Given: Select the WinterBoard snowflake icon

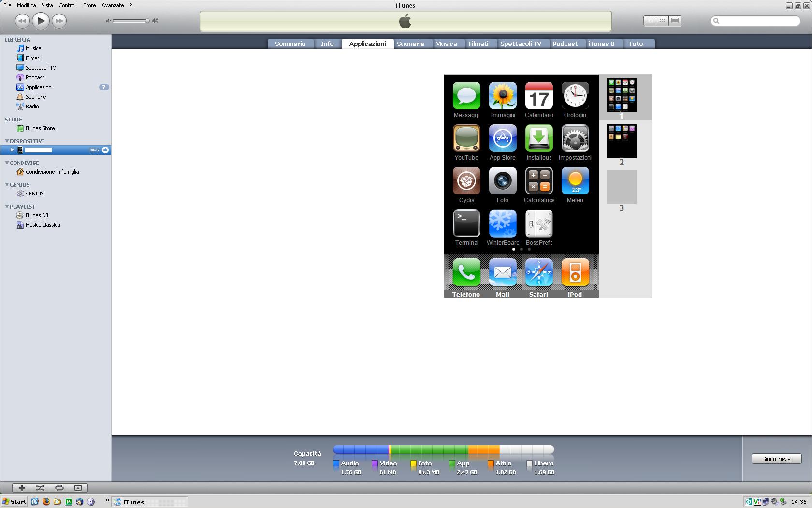Looking at the screenshot, I should coord(503,224).
